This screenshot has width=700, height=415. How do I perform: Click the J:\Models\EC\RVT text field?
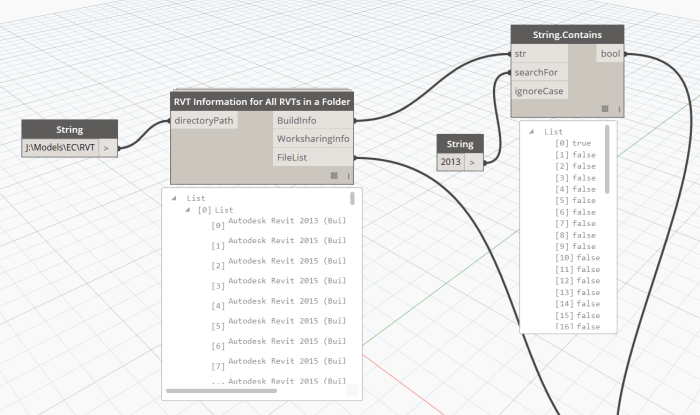[x=60, y=148]
